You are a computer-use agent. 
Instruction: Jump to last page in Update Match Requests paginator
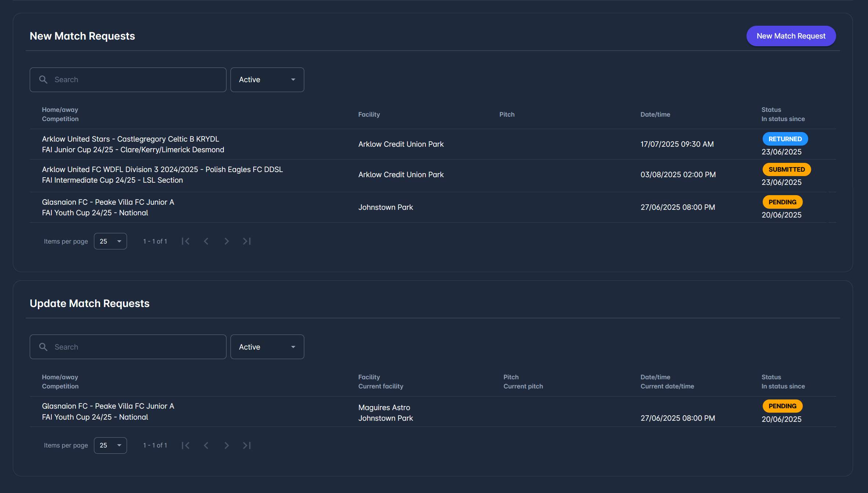tap(247, 445)
